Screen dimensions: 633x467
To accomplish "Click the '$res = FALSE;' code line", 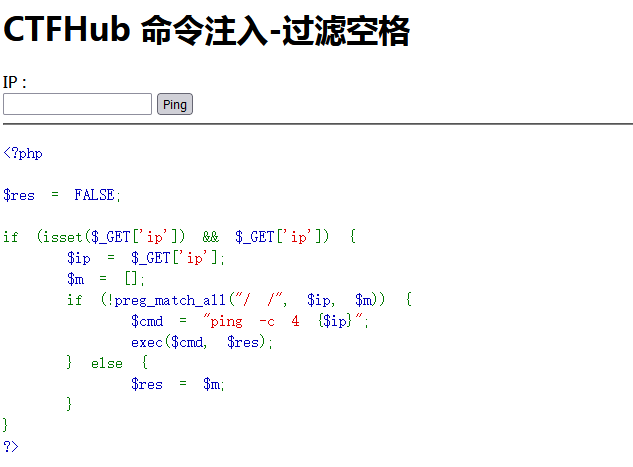I will coord(62,195).
